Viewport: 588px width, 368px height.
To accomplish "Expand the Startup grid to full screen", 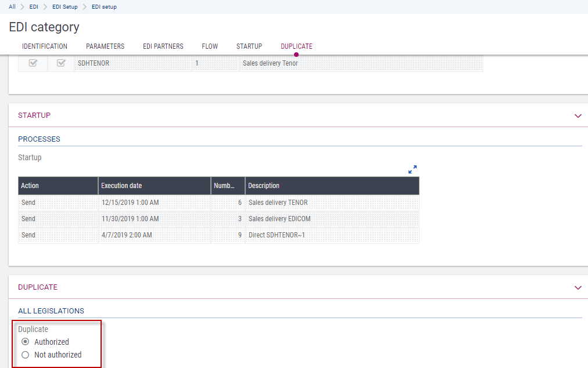I will point(413,169).
